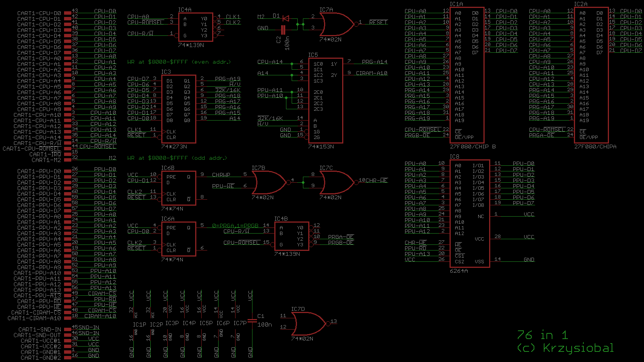Click 'CHR-WE' net label at IC7C output
Image resolution: width=644 pixels, height=362 pixels.
pyautogui.click(x=376, y=180)
